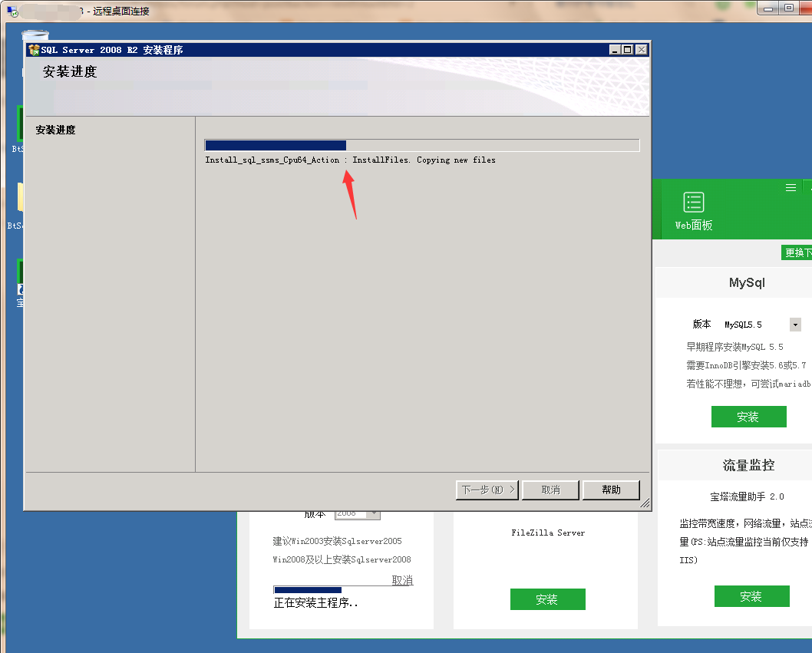Click 取消 link above SQL Server progress

point(402,580)
